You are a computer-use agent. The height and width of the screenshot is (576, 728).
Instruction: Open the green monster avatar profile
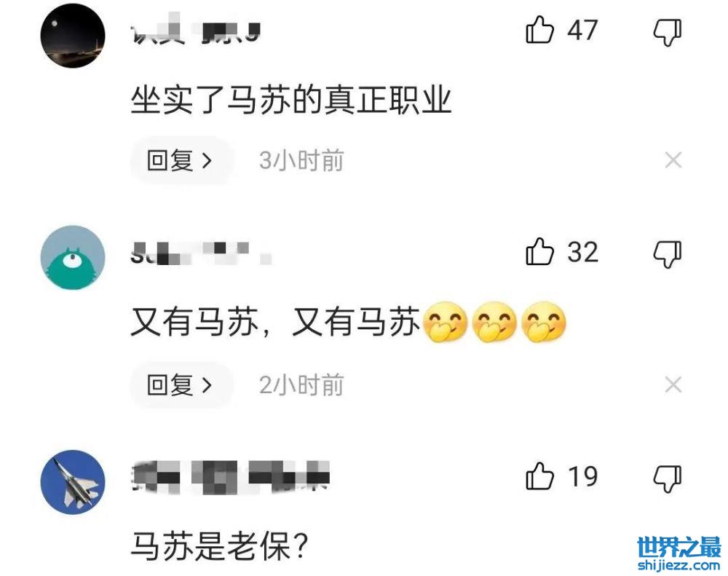(73, 257)
